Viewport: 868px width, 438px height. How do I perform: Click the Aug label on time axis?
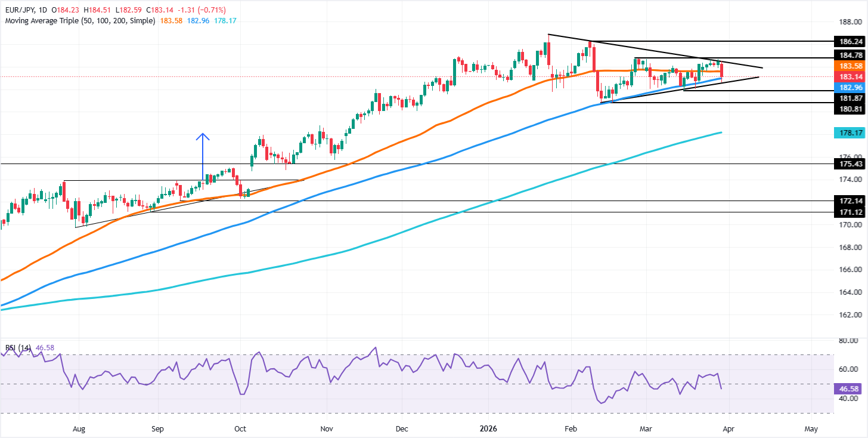[x=79, y=428]
